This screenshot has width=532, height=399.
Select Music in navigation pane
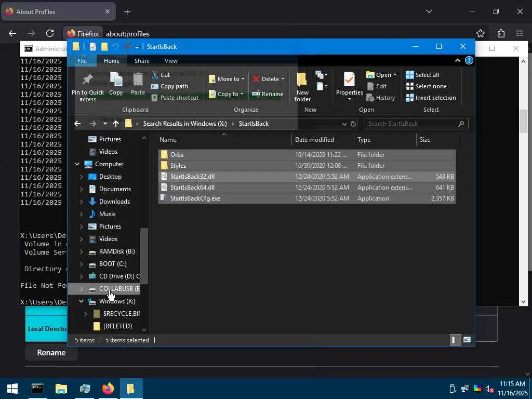107,214
